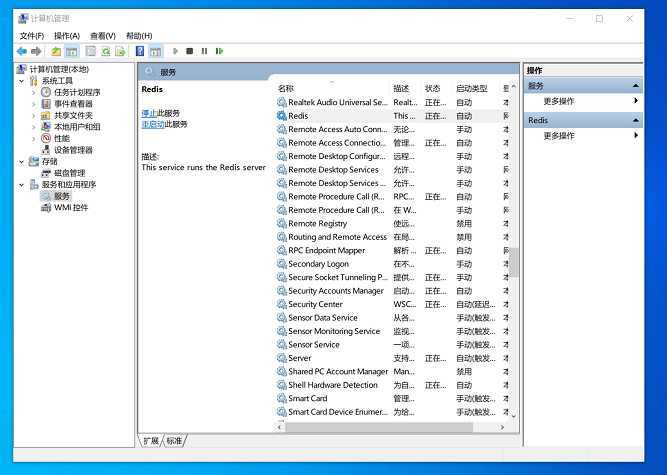Click the Properties toolbar icon

(91, 51)
